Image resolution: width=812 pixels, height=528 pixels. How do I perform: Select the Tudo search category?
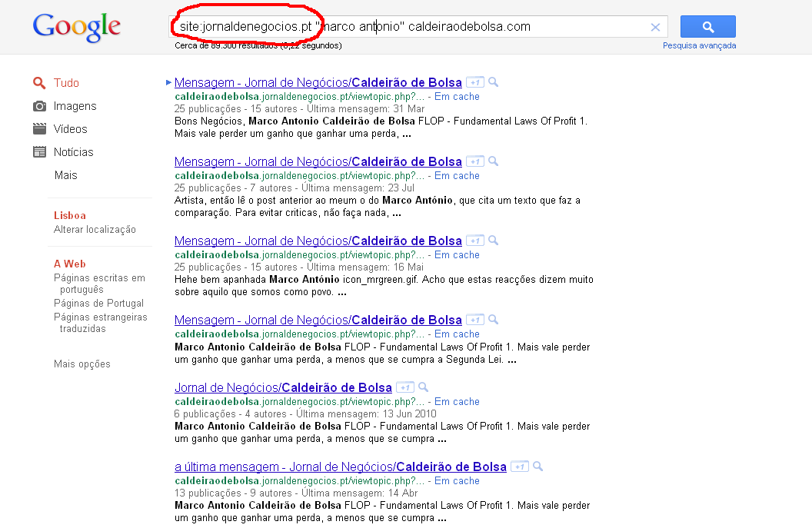click(66, 83)
